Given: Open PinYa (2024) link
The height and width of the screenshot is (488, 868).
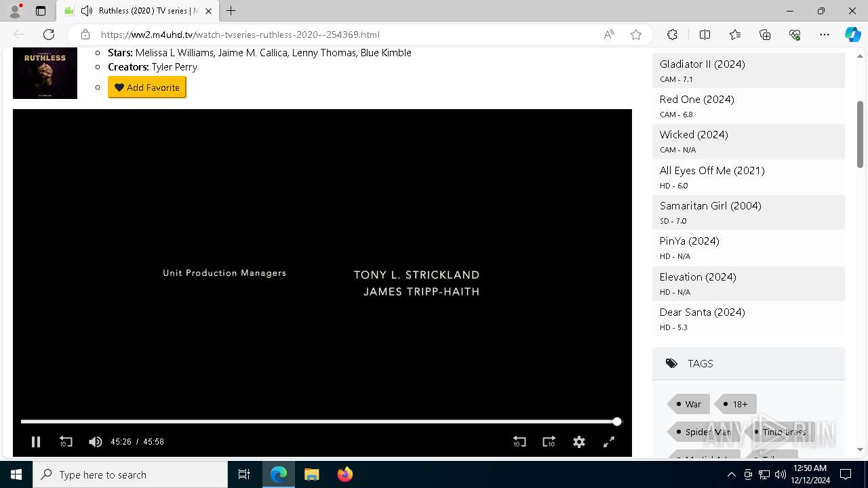Looking at the screenshot, I should click(689, 241).
